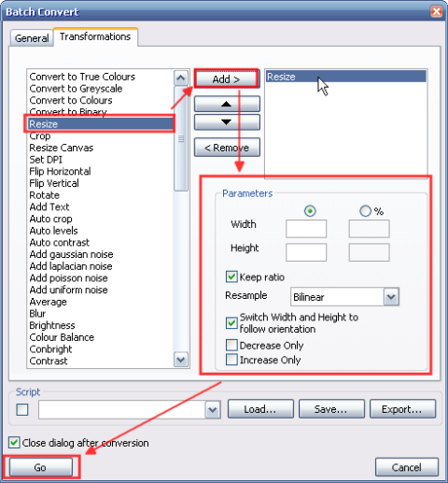Screen dimensions: 448x483
Task: Enable the Increase Only checkbox
Action: tap(231, 360)
